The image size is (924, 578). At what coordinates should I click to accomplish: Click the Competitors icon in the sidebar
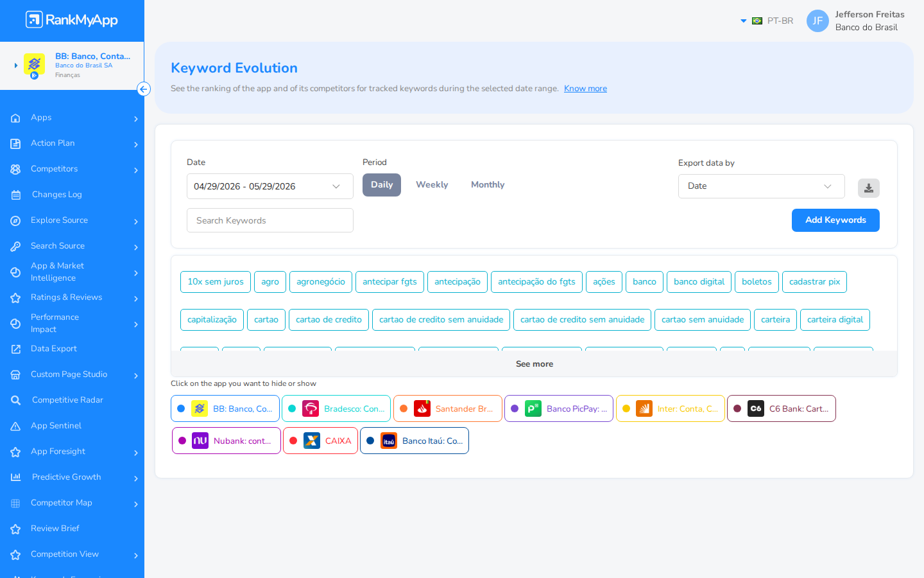click(16, 170)
